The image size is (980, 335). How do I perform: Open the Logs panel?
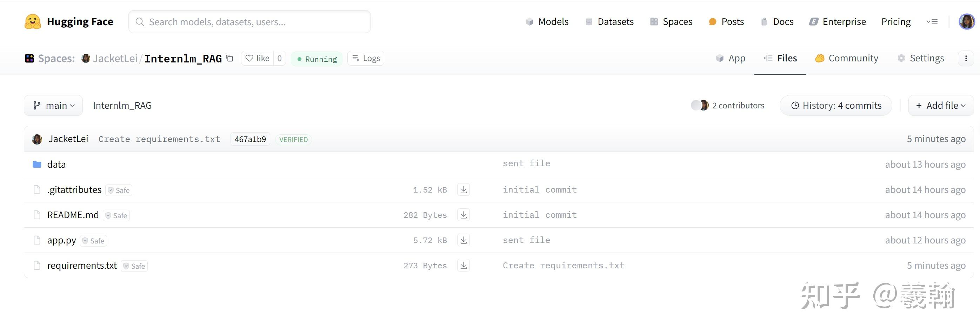(365, 58)
